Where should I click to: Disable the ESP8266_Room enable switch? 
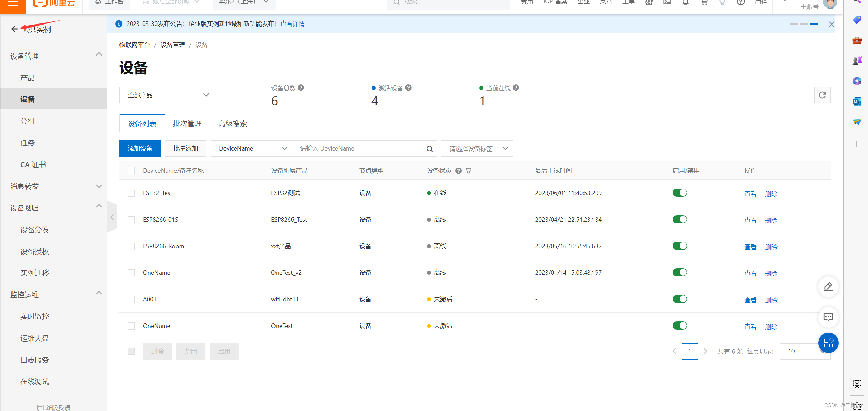coord(679,246)
